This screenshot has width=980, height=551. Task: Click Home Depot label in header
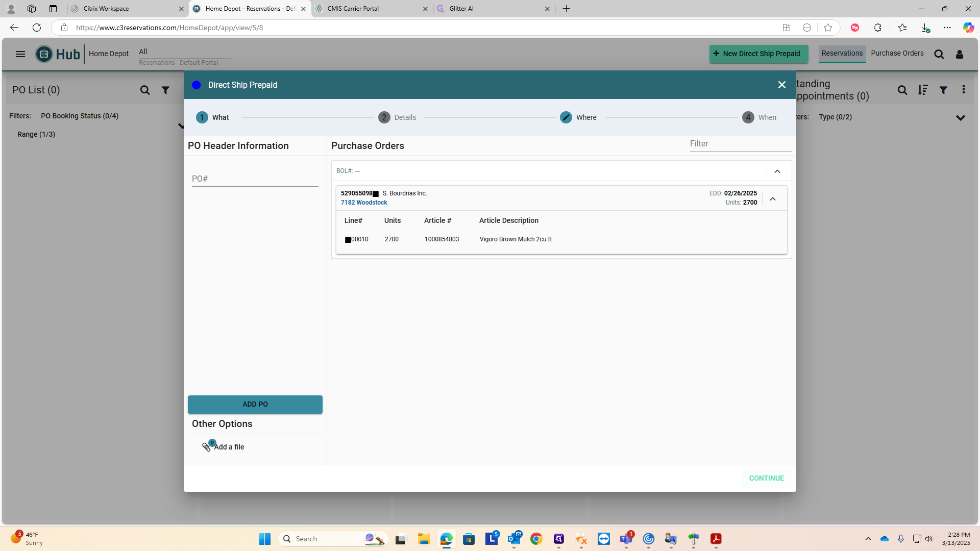(x=109, y=54)
